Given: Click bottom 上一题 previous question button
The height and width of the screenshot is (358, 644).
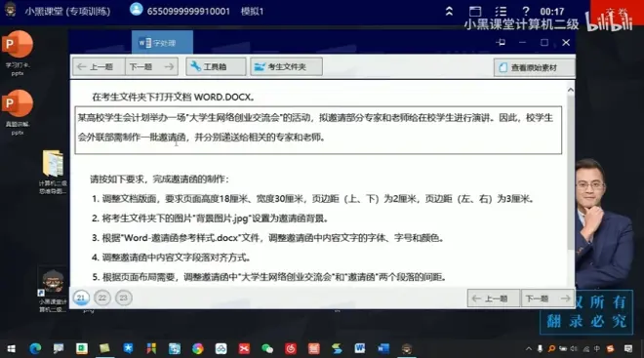Looking at the screenshot, I should (494, 298).
